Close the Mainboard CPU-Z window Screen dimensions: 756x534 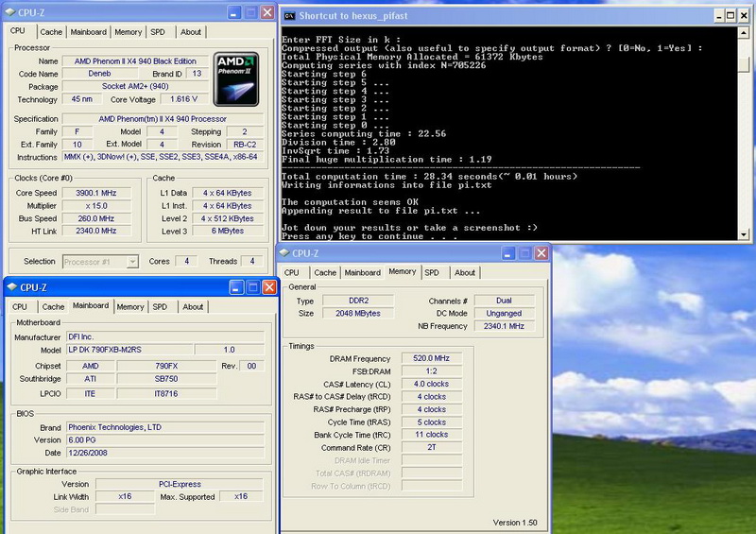269,287
